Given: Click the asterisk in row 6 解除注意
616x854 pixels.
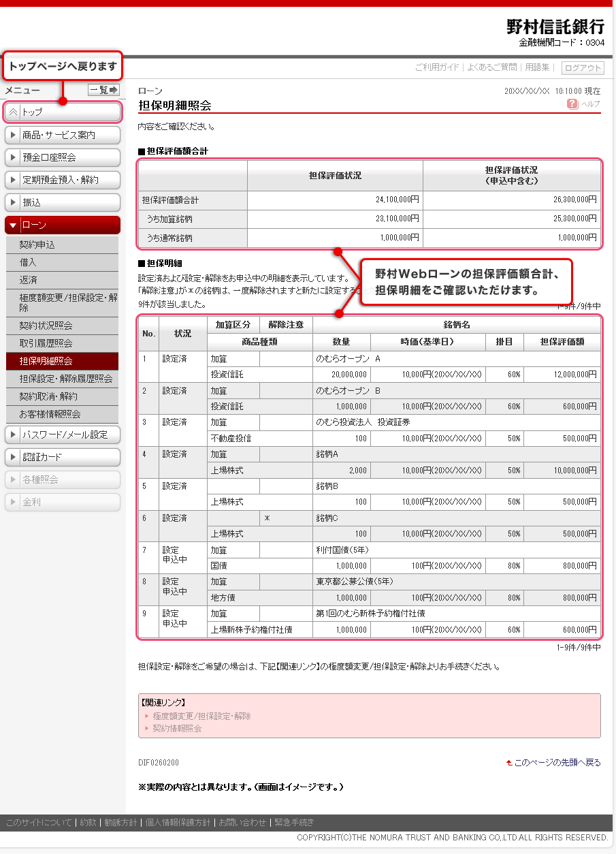Looking at the screenshot, I should (x=268, y=518).
